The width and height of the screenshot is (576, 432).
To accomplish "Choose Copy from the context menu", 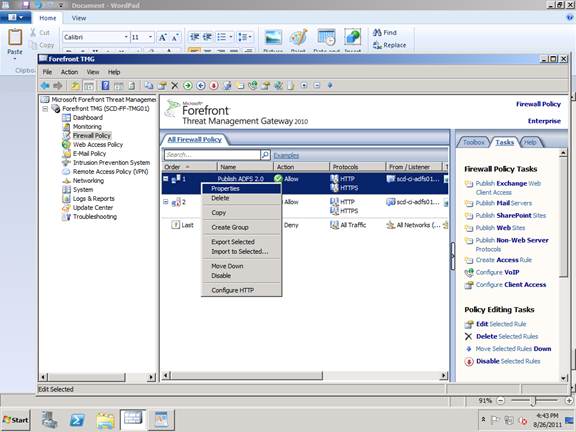I will 241,213.
